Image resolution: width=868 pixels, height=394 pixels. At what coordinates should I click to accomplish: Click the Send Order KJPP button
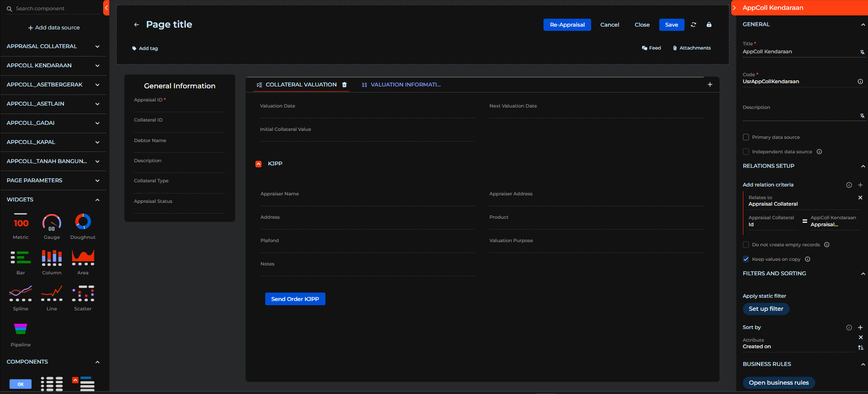(x=295, y=299)
